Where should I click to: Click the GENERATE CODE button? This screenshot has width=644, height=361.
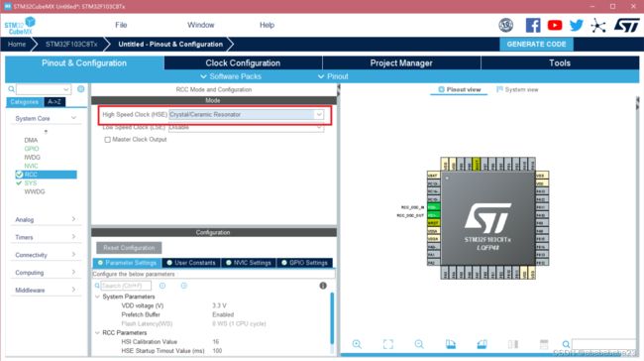[x=536, y=44]
